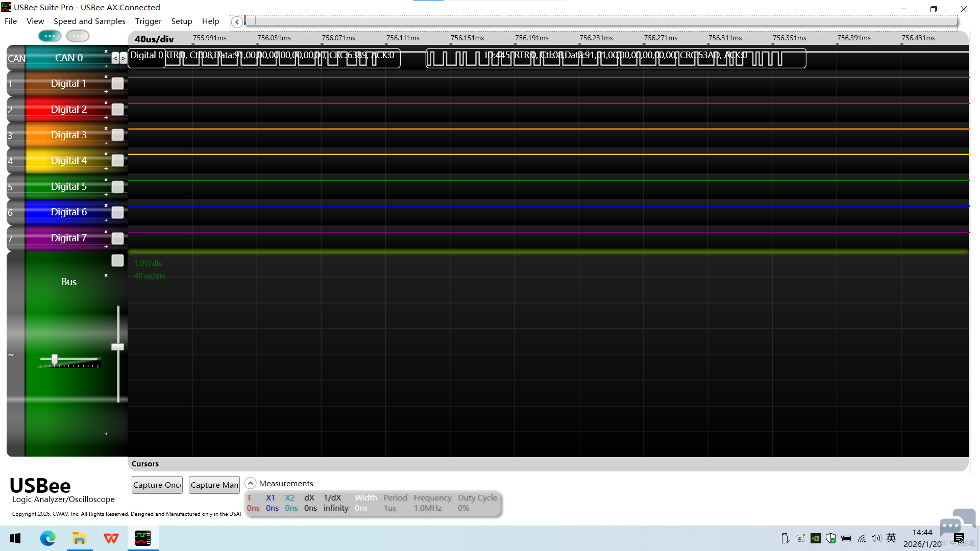Toggle the square box on the Digital 3 row
Screen dimensions: 980x551
coord(117,135)
